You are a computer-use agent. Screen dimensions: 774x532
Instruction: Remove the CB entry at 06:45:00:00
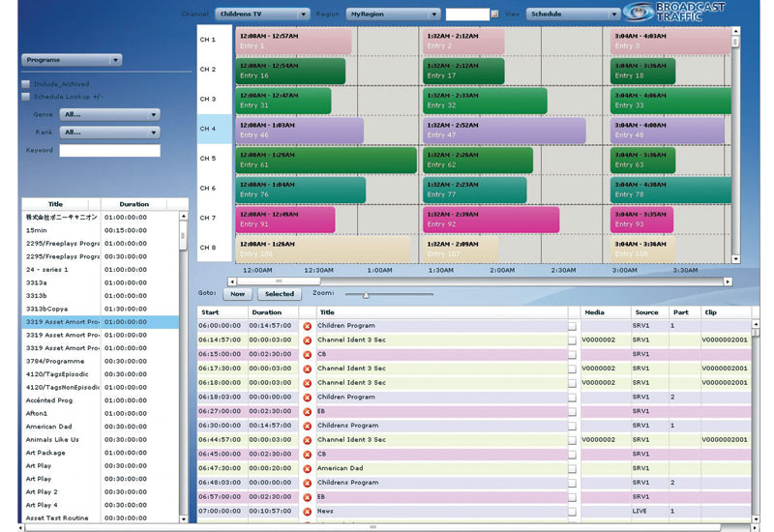pos(307,455)
